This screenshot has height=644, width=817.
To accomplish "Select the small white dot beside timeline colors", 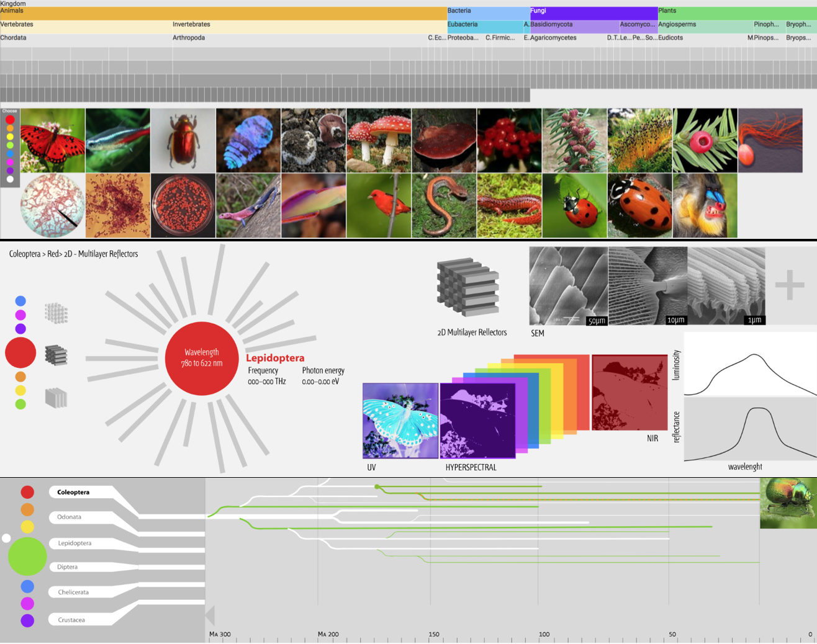I will (6, 538).
